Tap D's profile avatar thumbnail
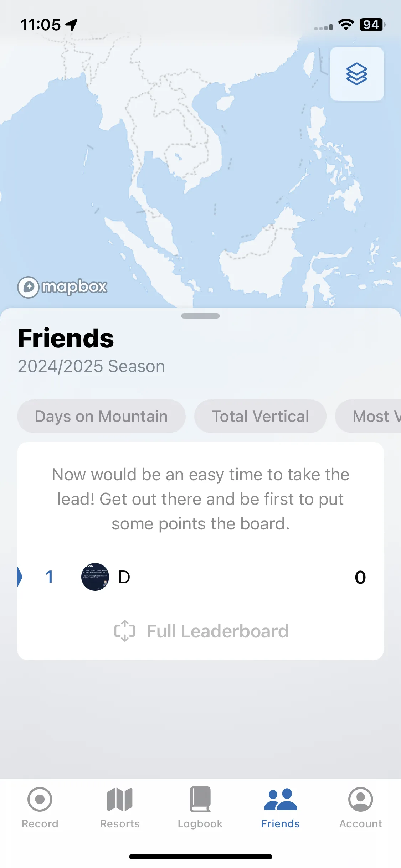The width and height of the screenshot is (401, 868). point(95,577)
